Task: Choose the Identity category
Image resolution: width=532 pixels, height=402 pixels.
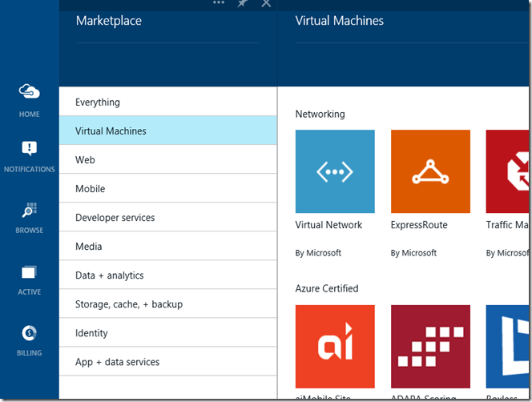Action: (x=91, y=333)
